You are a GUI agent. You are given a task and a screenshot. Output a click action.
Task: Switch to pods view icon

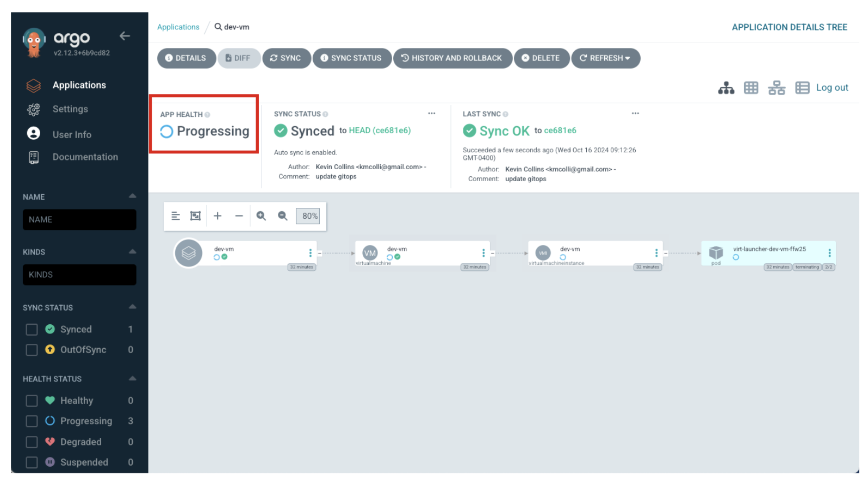751,88
